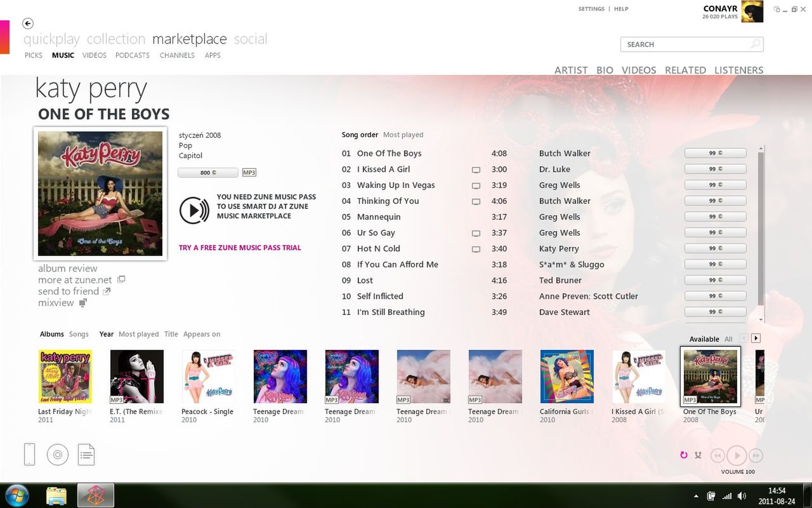This screenshot has height=508, width=812.
Task: Show hidden tray icons arrow
Action: pyautogui.click(x=697, y=496)
